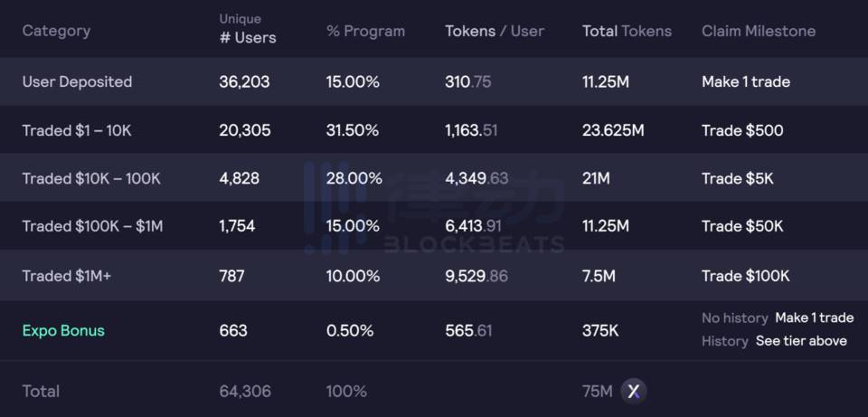This screenshot has width=868, height=417.
Task: Select the Traded $1M+ category
Action: pos(66,276)
